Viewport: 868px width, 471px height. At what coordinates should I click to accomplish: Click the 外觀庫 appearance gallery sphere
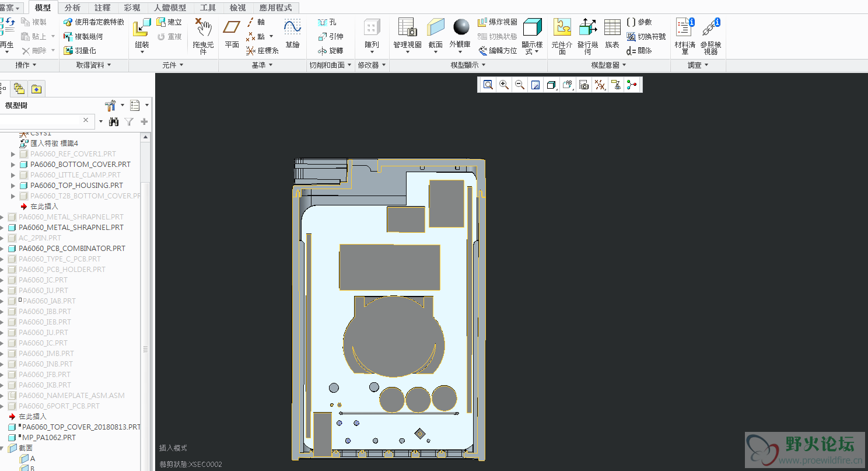pos(461,27)
